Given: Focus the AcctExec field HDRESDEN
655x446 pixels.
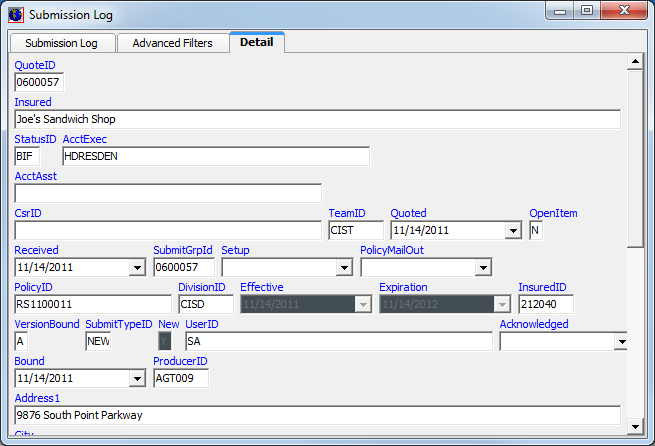Looking at the screenshot, I should point(215,156).
